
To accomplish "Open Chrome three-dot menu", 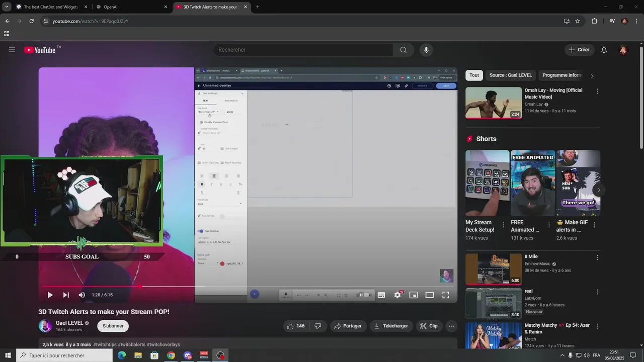I will point(637,21).
